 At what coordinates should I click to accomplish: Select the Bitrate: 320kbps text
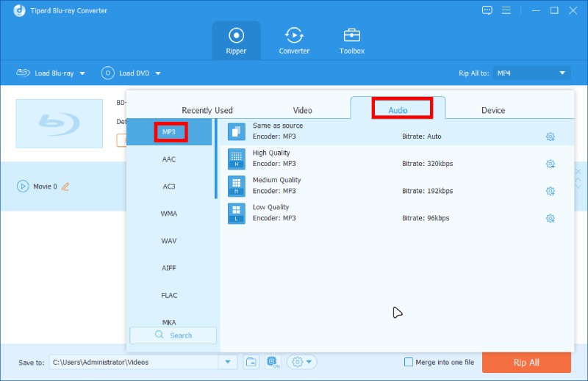[x=428, y=164]
